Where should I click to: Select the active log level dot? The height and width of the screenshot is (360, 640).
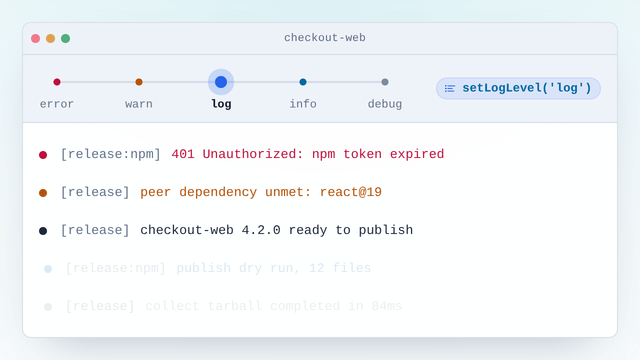tap(221, 82)
